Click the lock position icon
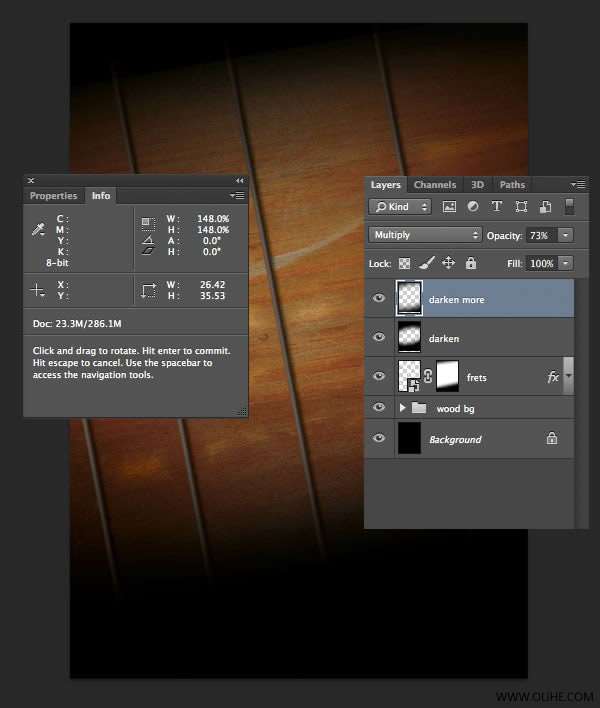This screenshot has height=708, width=600. click(448, 263)
